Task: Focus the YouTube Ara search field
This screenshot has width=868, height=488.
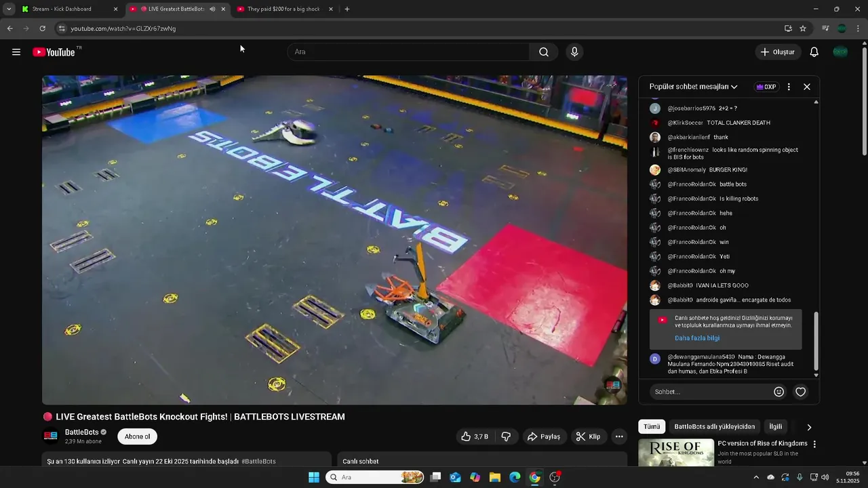Action: point(408,52)
